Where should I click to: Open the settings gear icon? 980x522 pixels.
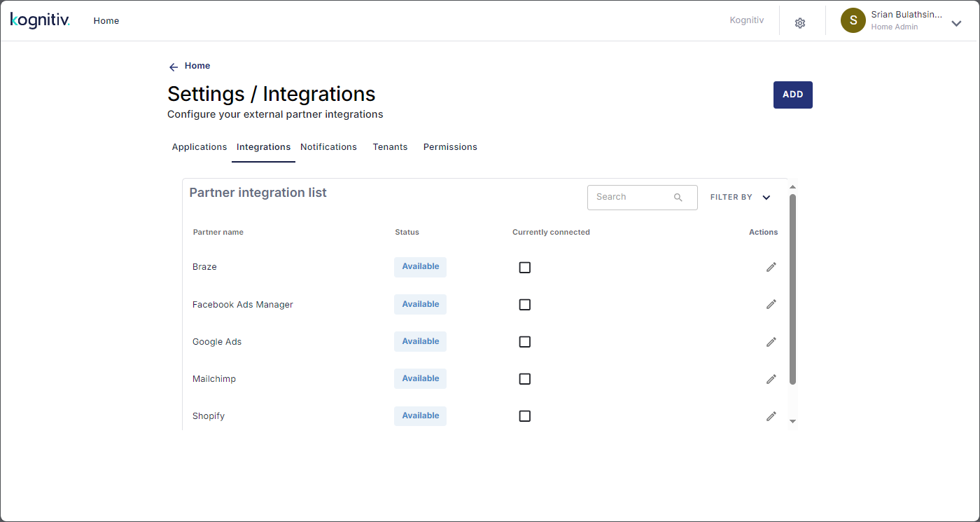click(800, 23)
